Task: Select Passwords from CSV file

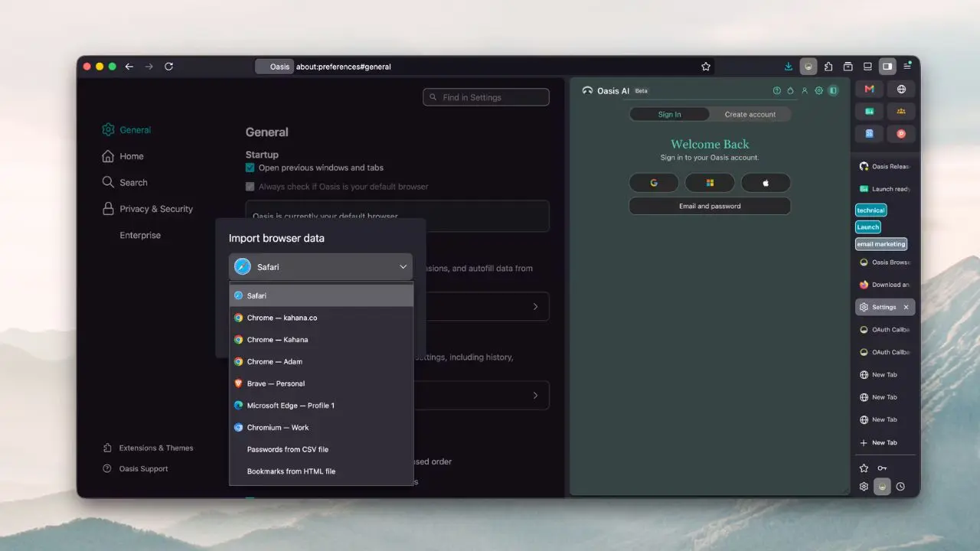Action: 322,449
